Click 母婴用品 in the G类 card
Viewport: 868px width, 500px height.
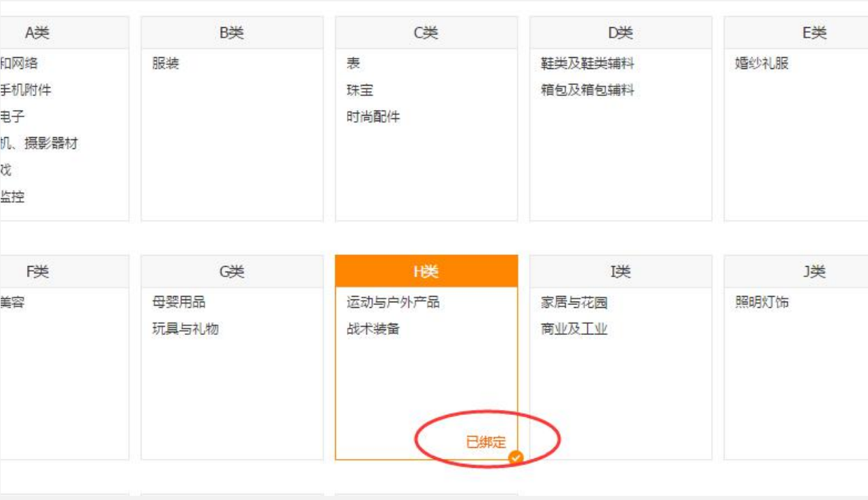(179, 303)
